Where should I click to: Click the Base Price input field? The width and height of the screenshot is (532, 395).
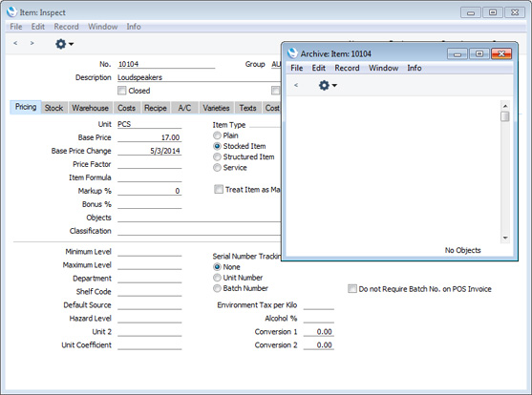click(149, 137)
